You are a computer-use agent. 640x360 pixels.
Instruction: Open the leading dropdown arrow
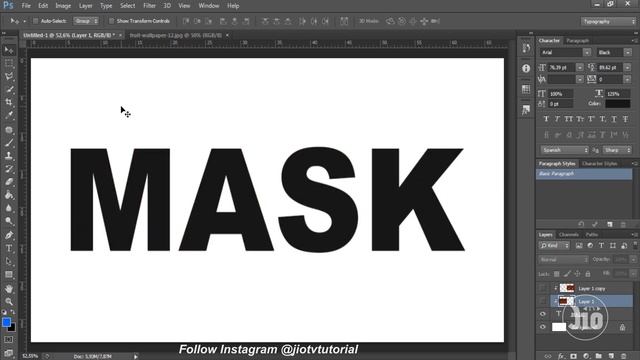[627, 67]
